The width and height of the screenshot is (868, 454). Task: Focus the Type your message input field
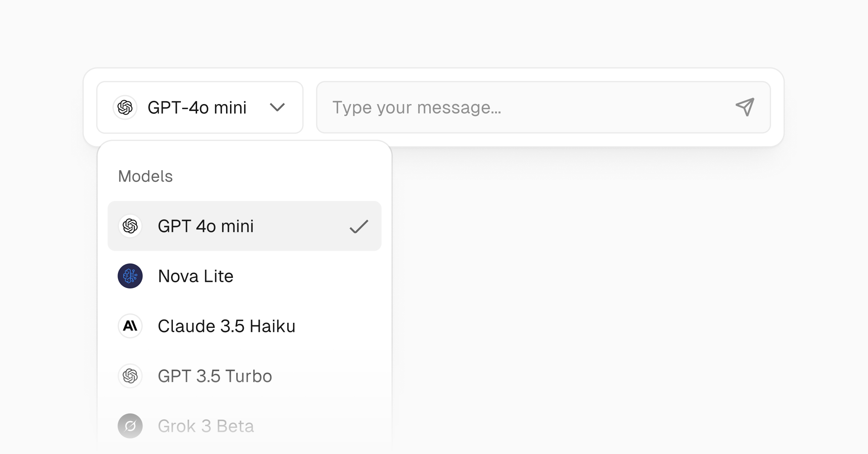[524, 107]
